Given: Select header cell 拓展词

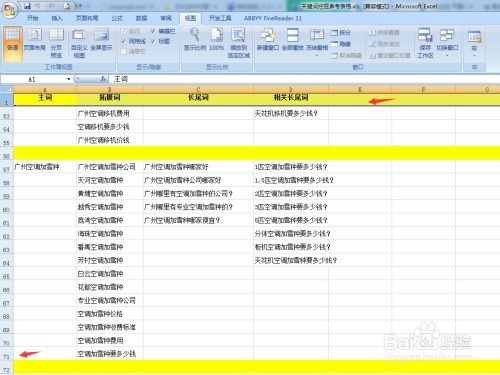Looking at the screenshot, I should (x=110, y=98).
